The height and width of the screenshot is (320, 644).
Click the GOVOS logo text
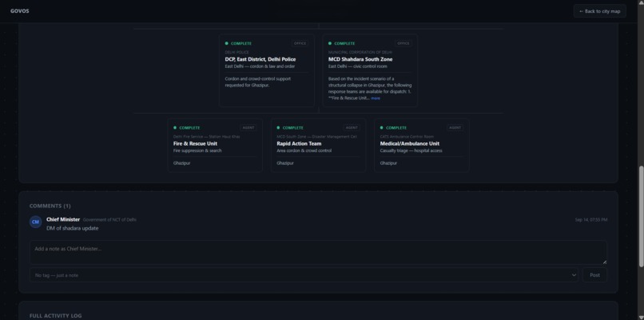(x=20, y=11)
